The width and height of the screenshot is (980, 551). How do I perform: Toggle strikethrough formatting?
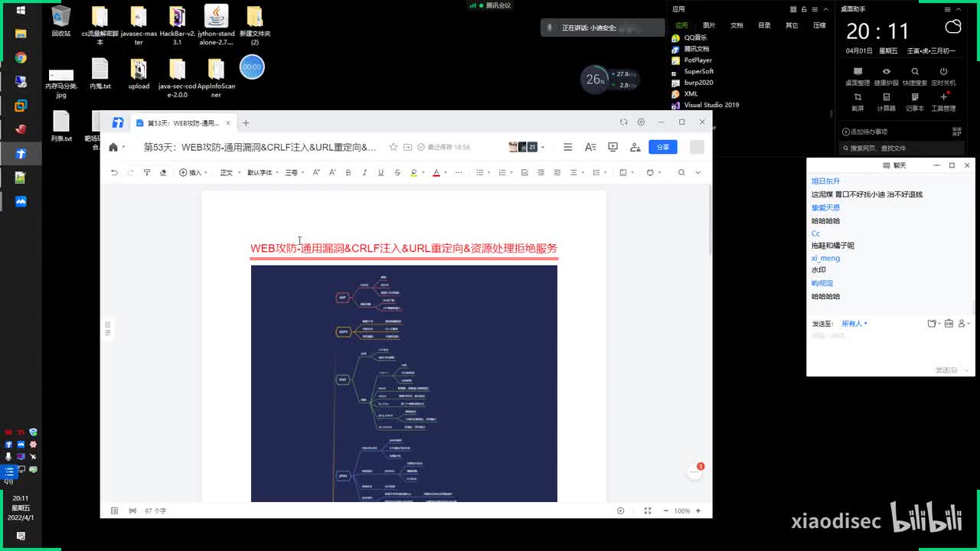(x=397, y=173)
